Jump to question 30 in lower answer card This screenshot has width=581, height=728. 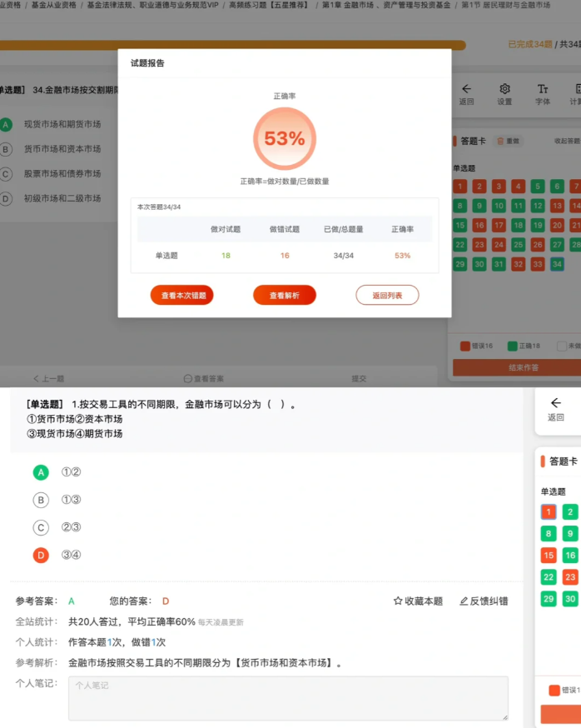click(x=570, y=599)
